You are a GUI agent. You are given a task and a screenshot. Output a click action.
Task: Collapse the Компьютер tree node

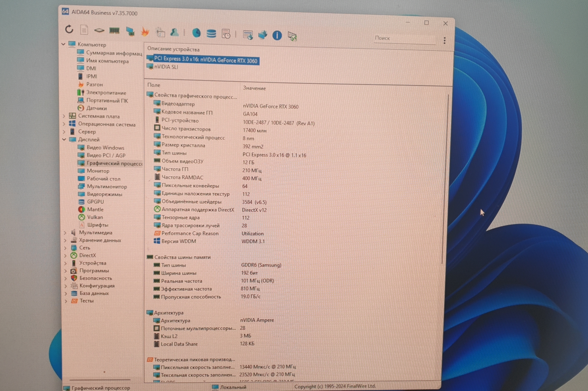63,44
